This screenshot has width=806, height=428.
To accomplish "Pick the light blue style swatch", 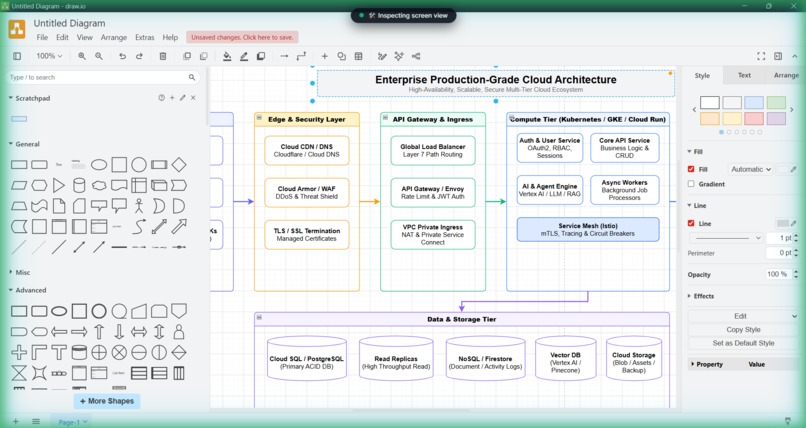I will [x=754, y=102].
